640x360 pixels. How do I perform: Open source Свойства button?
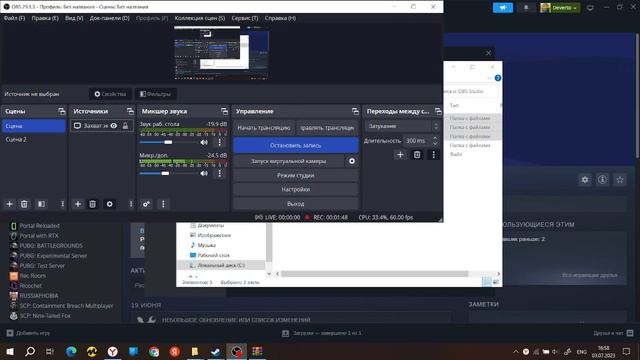(x=110, y=94)
